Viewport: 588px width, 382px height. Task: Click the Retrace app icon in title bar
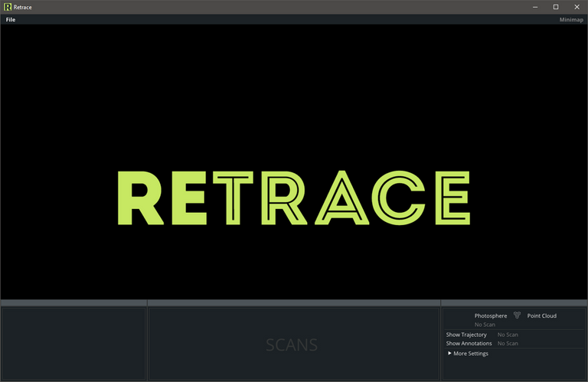[8, 7]
